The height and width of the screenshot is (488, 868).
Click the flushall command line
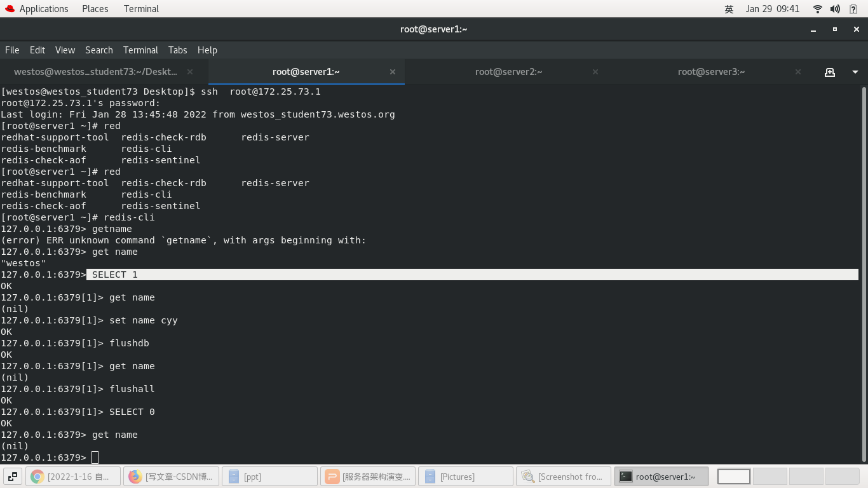pos(78,389)
